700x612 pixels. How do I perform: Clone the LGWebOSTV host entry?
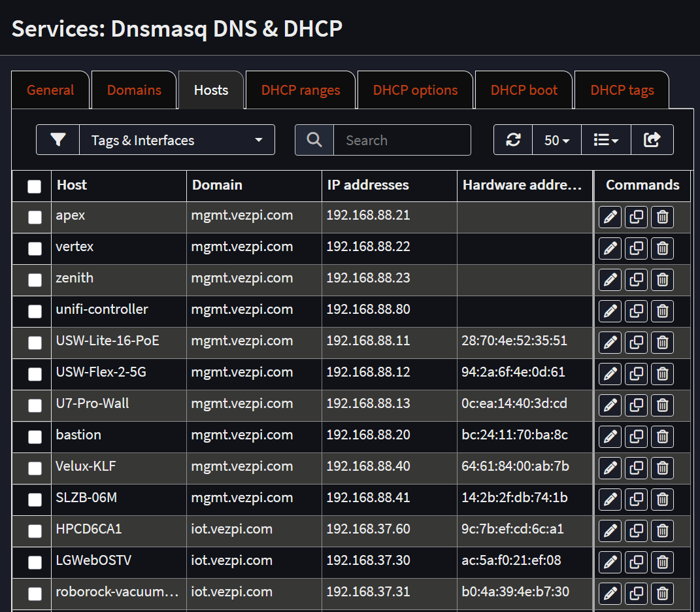(x=636, y=562)
